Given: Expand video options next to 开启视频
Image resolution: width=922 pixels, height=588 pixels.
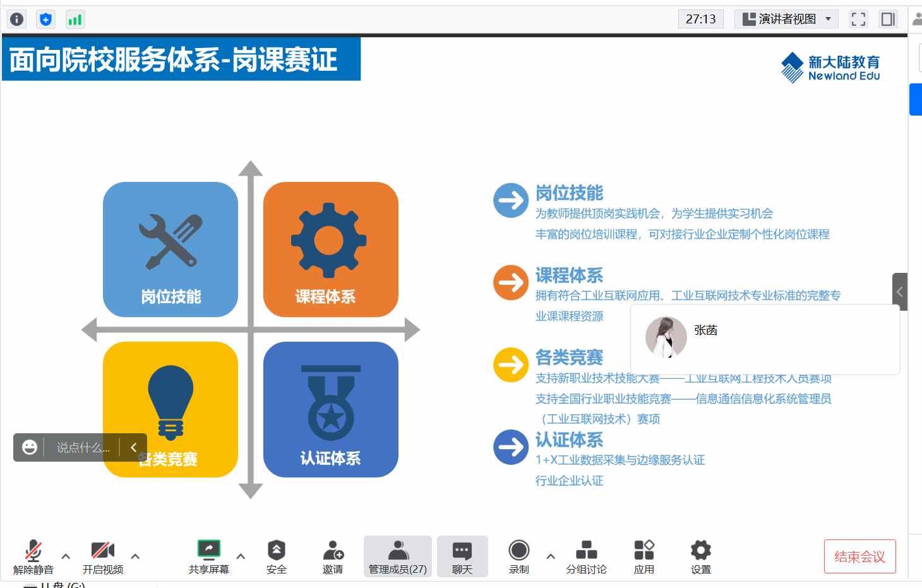Looking at the screenshot, I should [135, 556].
